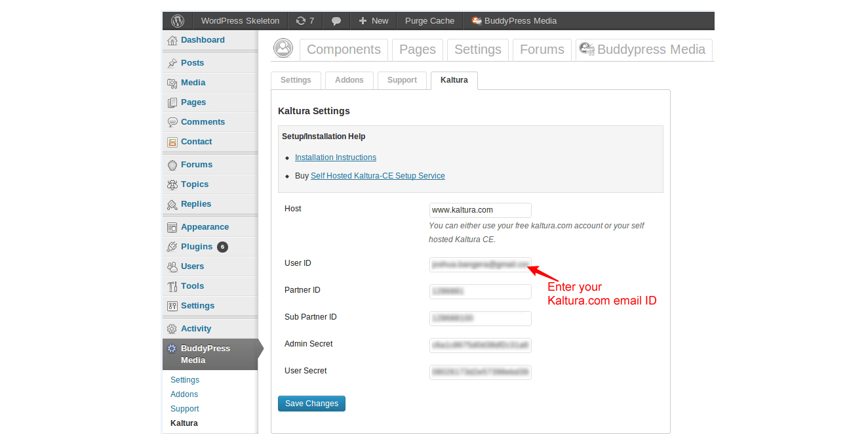The width and height of the screenshot is (868, 441).
Task: Click the Appearance icon
Action: [172, 228]
